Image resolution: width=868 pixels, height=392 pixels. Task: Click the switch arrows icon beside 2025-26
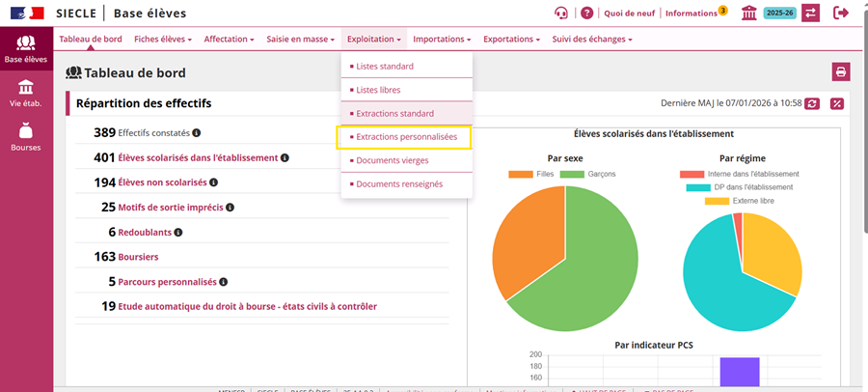(810, 13)
